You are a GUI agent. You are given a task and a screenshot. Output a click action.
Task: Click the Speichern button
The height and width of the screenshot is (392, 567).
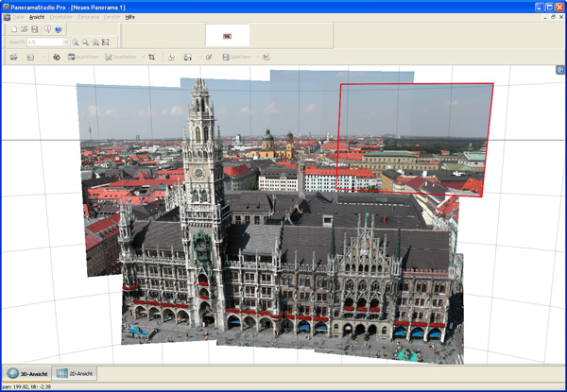(x=236, y=58)
